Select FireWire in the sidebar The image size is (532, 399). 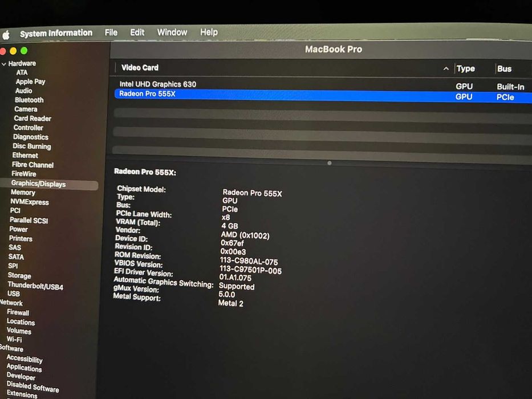[24, 174]
